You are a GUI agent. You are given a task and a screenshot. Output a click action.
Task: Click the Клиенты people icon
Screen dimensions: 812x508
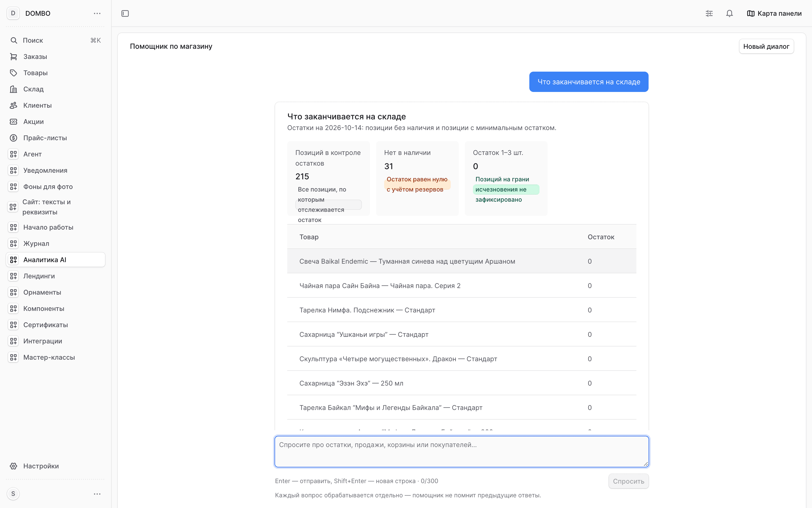click(x=13, y=105)
